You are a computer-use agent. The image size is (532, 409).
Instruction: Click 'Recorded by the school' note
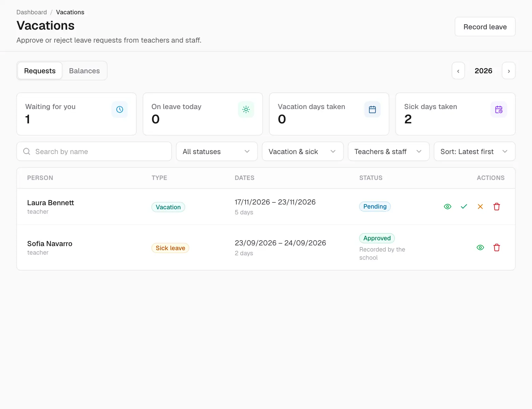click(382, 254)
